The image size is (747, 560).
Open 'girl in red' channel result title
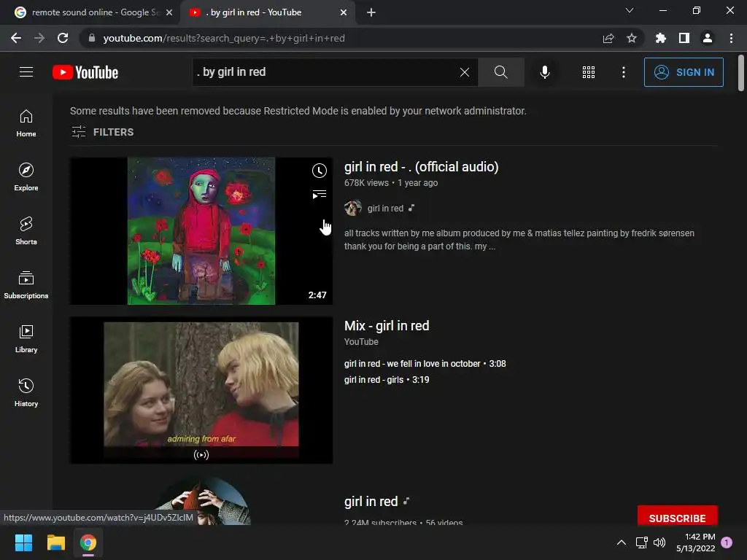371,502
